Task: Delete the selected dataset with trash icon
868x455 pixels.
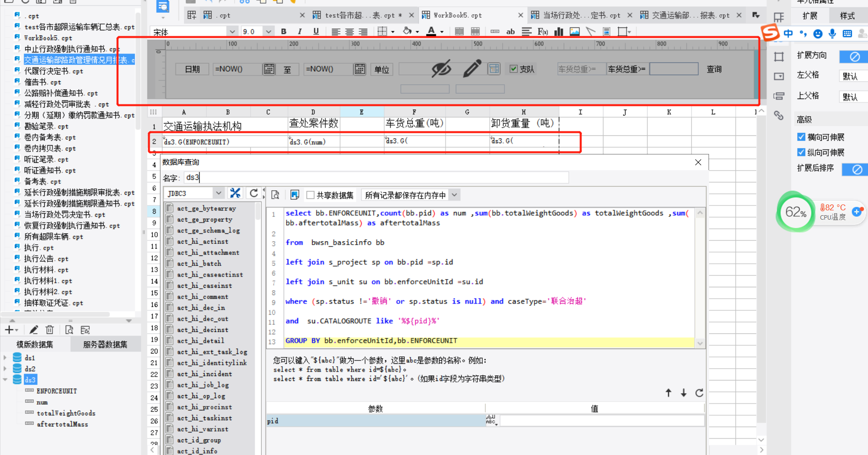Action: [x=50, y=330]
